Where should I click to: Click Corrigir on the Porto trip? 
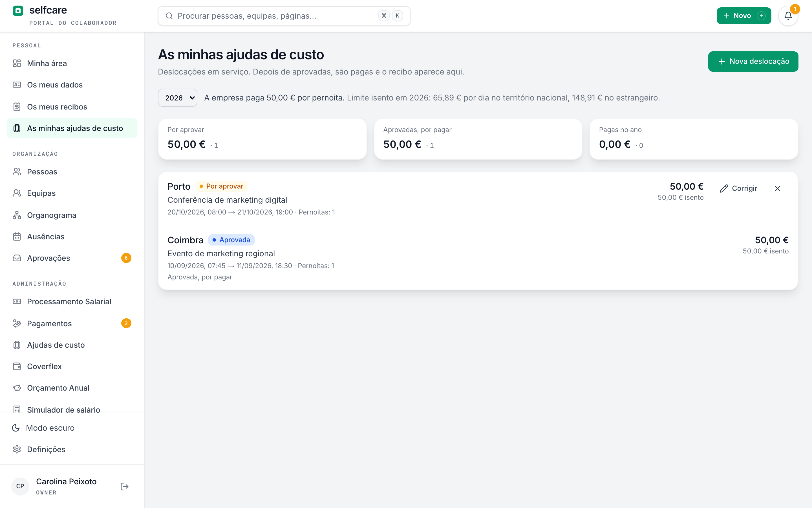coord(738,189)
